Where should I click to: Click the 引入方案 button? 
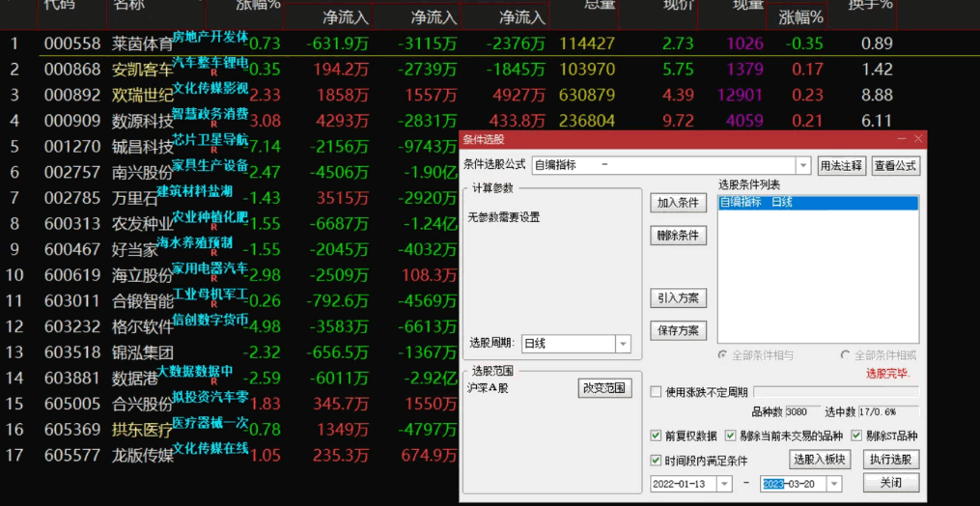678,297
